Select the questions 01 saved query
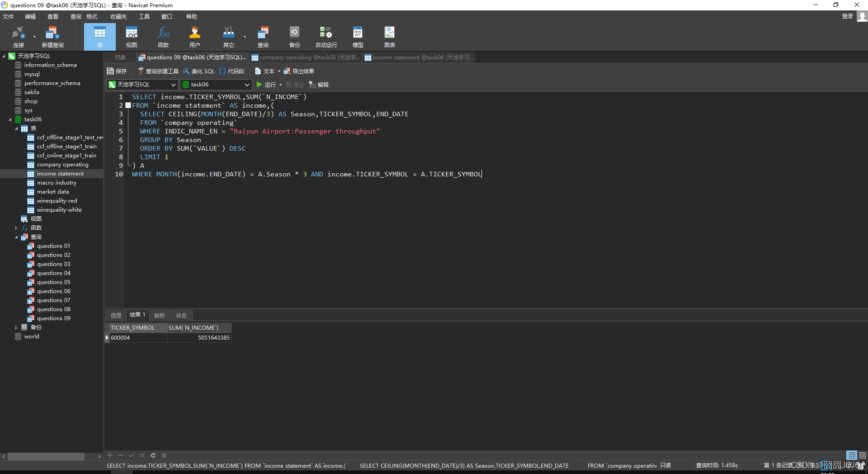This screenshot has width=868, height=474. point(53,246)
